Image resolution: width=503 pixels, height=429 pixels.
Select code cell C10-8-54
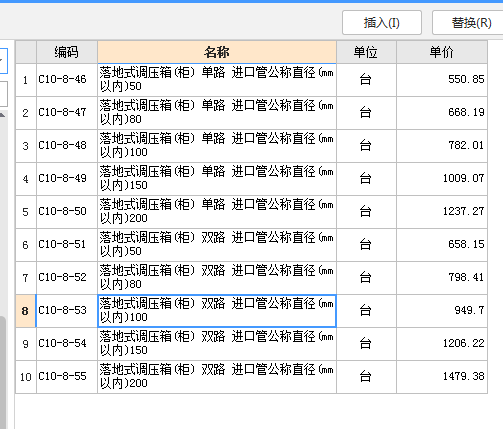pos(67,344)
